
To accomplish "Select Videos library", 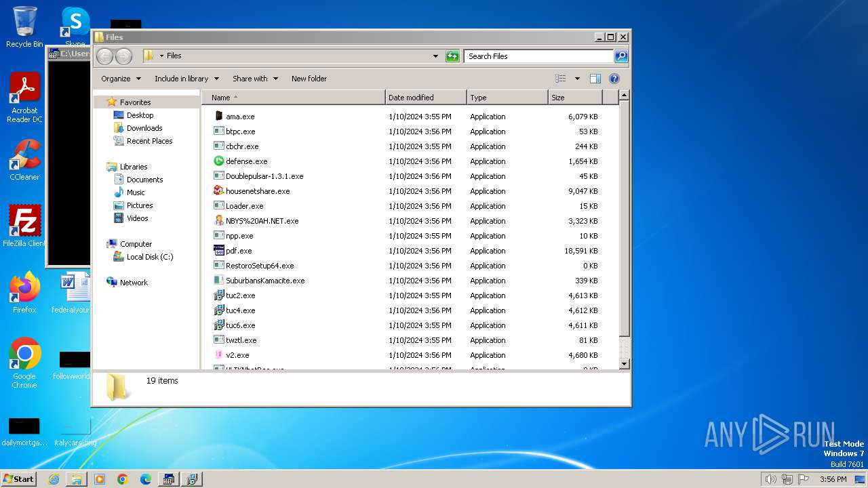I will [137, 218].
